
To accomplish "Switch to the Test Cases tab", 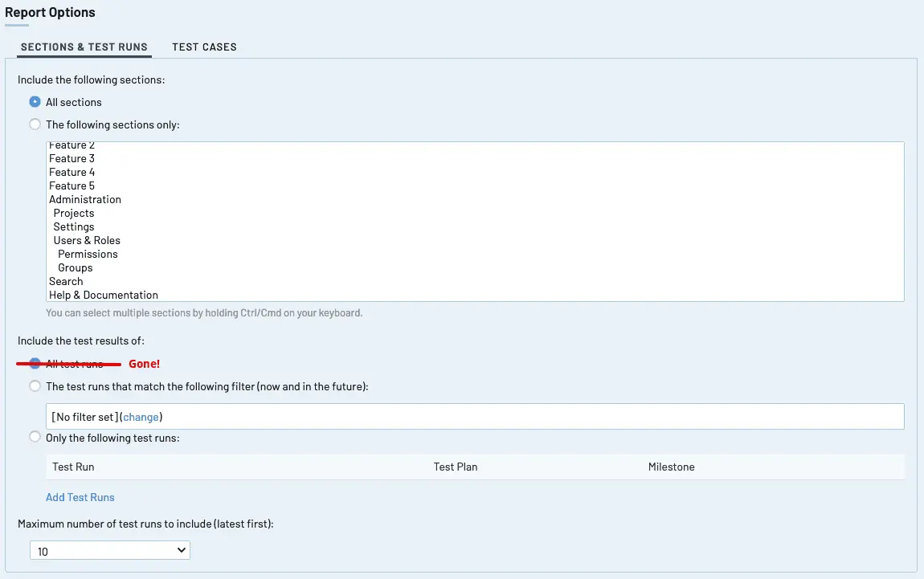I will click(204, 47).
